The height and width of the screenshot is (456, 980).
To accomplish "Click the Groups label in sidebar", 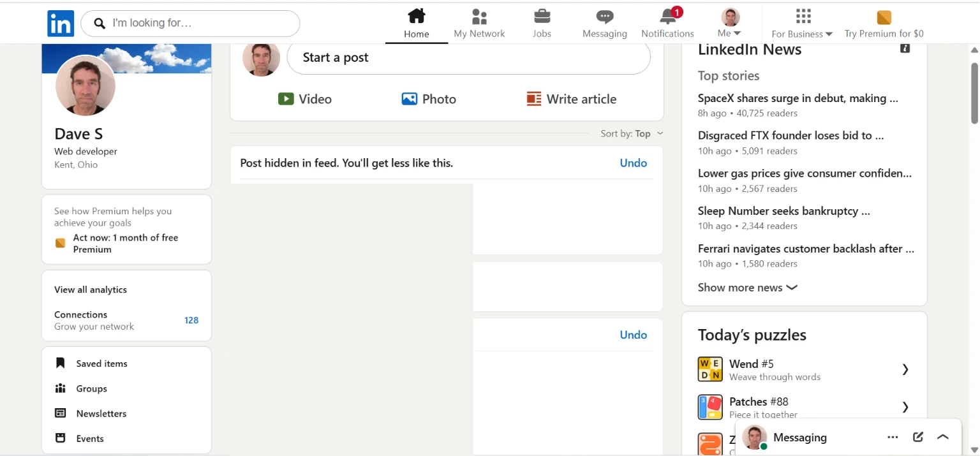I will (x=91, y=388).
